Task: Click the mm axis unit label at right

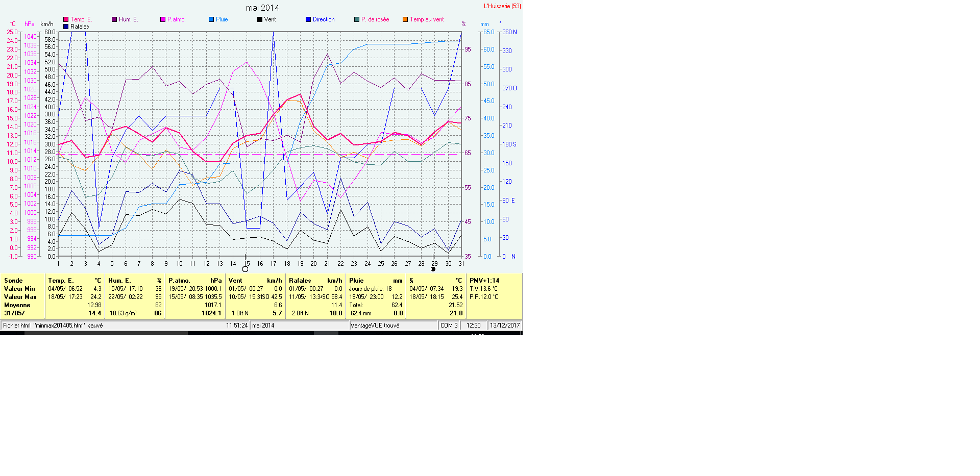Action: [x=484, y=24]
